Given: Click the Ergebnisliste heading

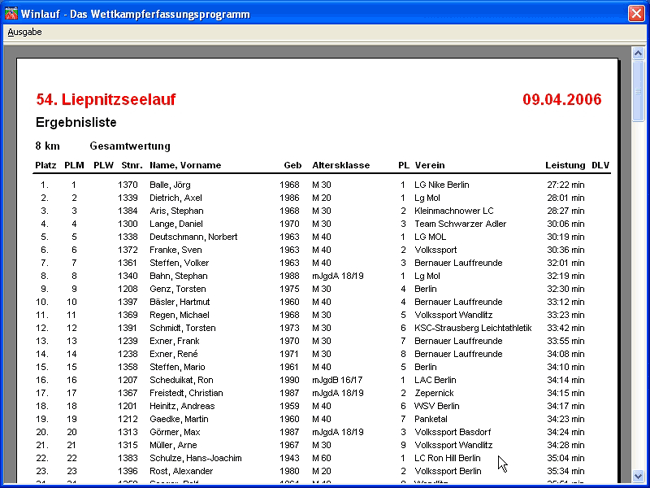Looking at the screenshot, I should point(76,123).
